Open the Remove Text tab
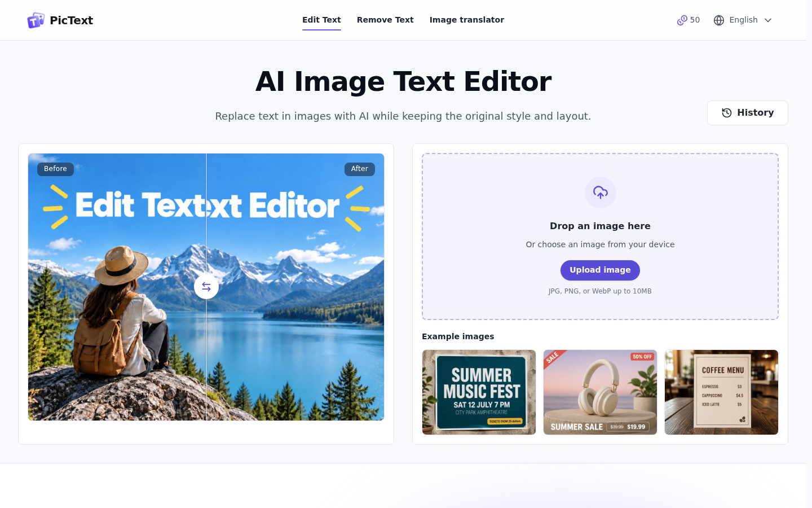This screenshot has height=508, width=812. pyautogui.click(x=385, y=20)
